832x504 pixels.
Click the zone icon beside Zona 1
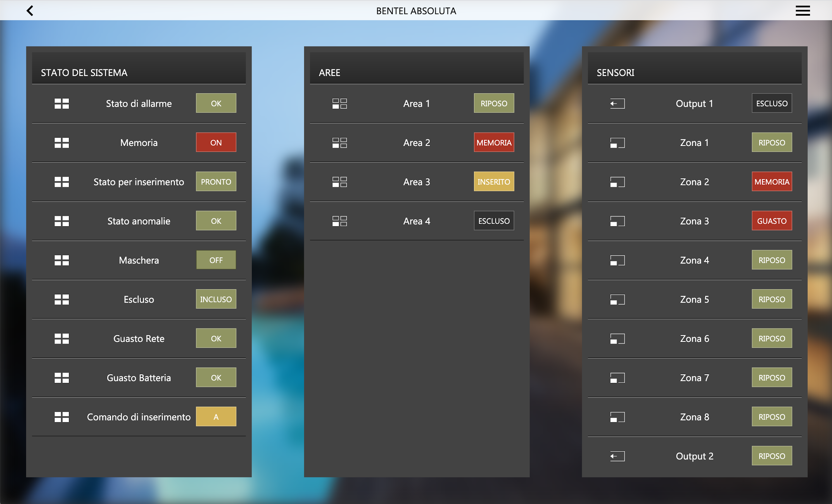618,143
